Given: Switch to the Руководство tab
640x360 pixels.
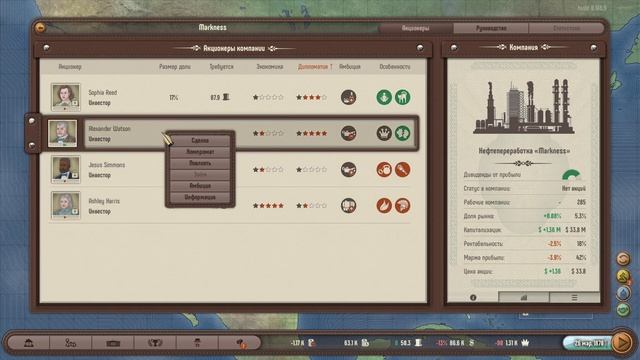Looking at the screenshot, I should pos(491,28).
